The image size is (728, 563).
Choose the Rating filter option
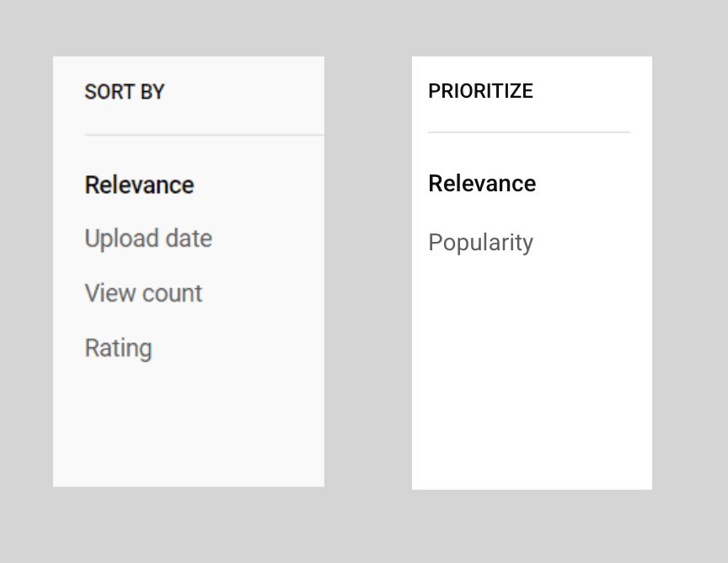coord(118,348)
